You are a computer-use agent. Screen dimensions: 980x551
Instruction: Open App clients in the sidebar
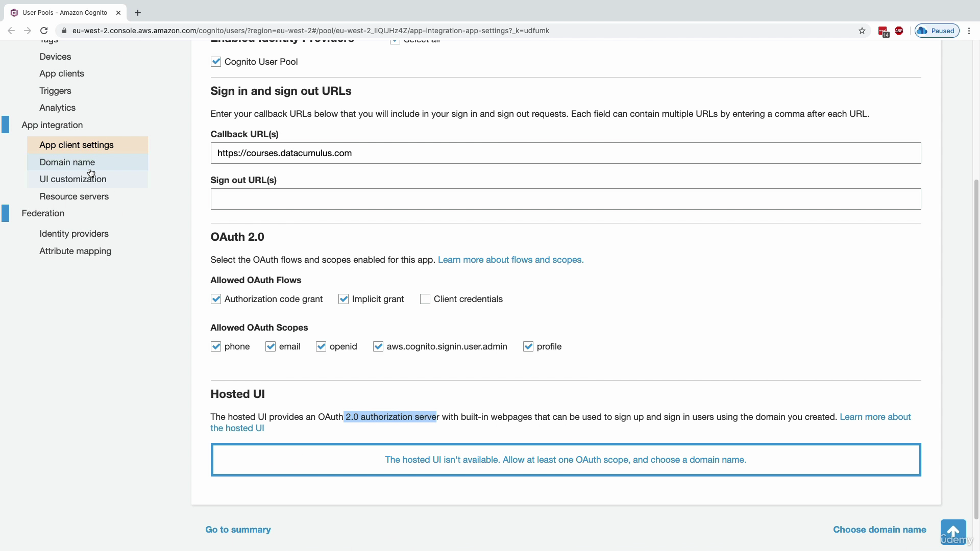coord(62,73)
